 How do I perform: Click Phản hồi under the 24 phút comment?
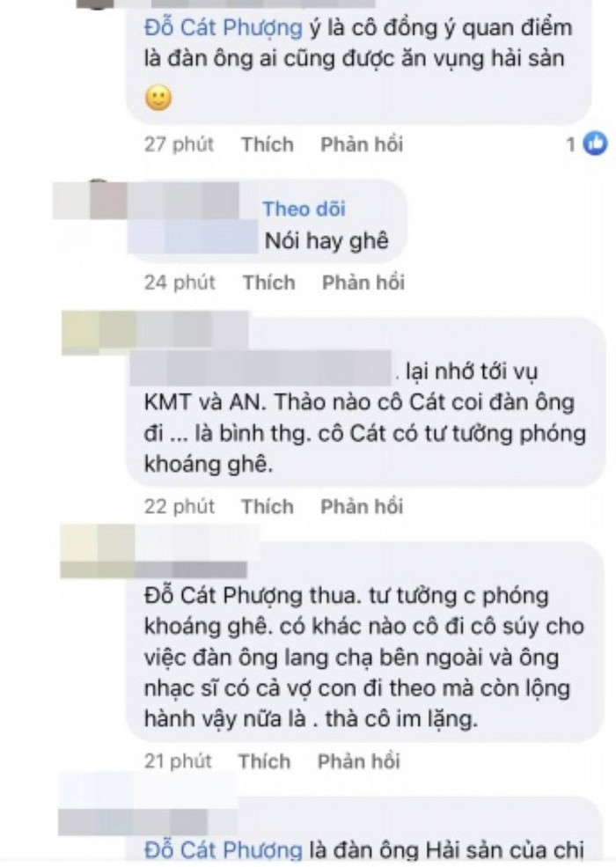coord(363,283)
